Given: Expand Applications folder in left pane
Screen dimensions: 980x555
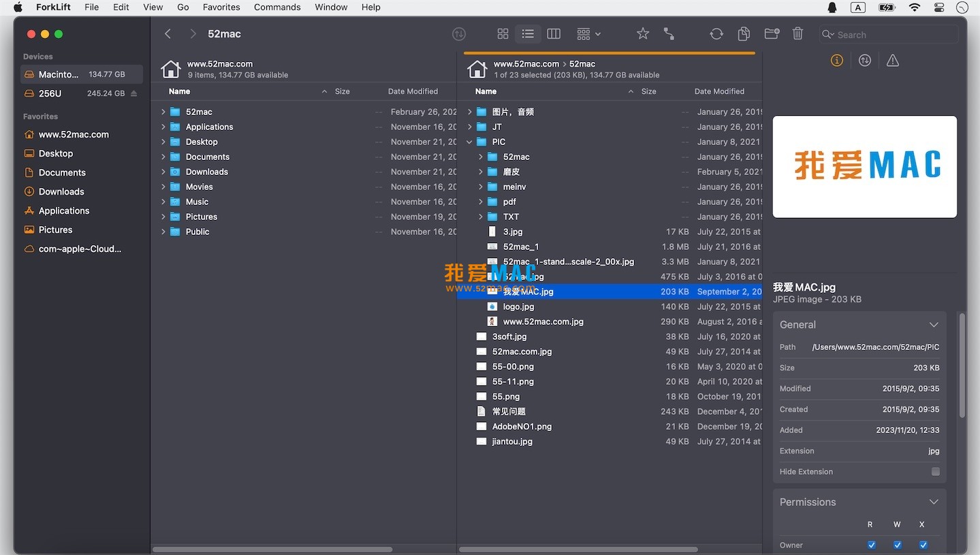Looking at the screenshot, I should point(163,127).
